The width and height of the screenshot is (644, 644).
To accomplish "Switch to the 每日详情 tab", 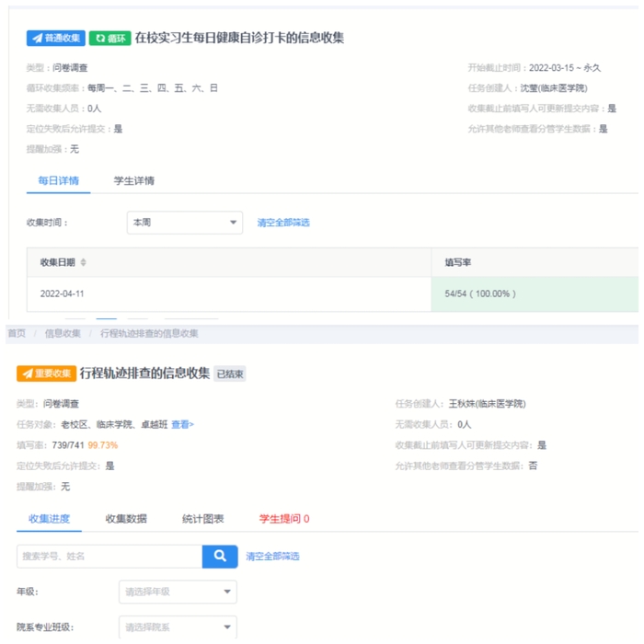I will (x=58, y=180).
